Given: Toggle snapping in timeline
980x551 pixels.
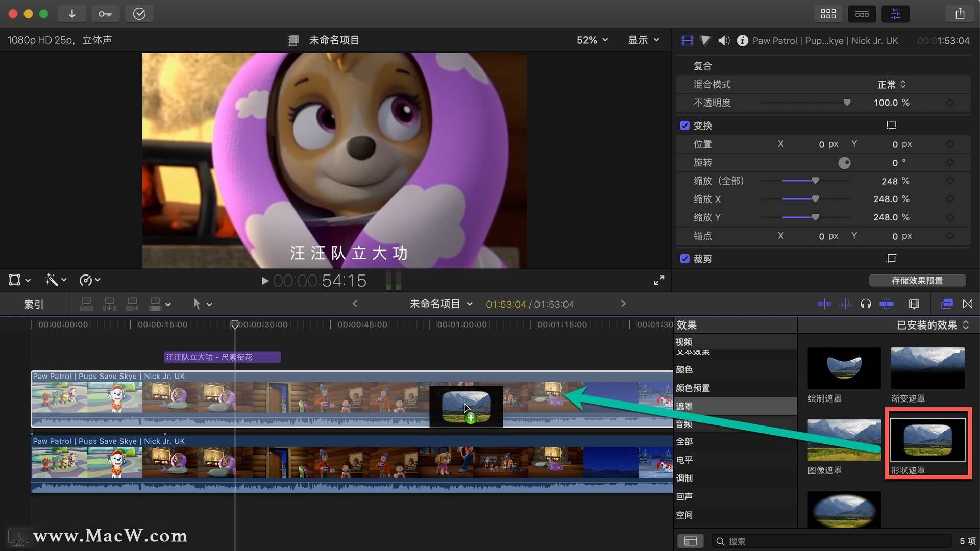Looking at the screenshot, I should click(887, 304).
